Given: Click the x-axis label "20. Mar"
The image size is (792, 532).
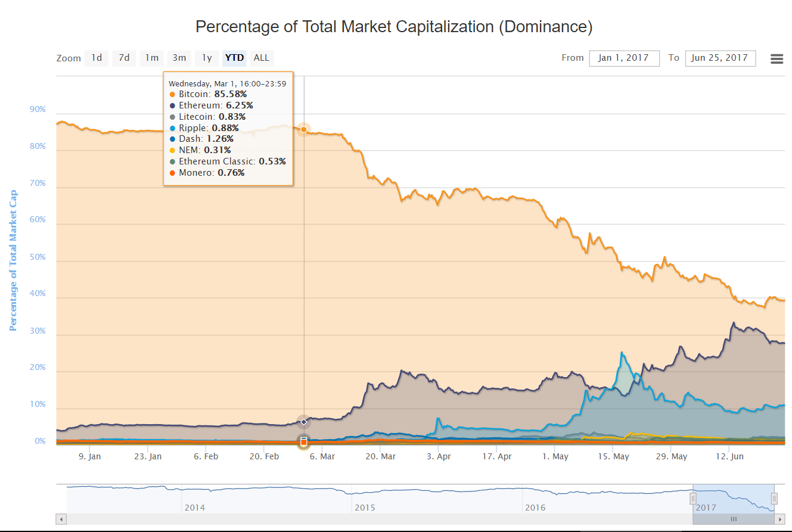Looking at the screenshot, I should (381, 457).
